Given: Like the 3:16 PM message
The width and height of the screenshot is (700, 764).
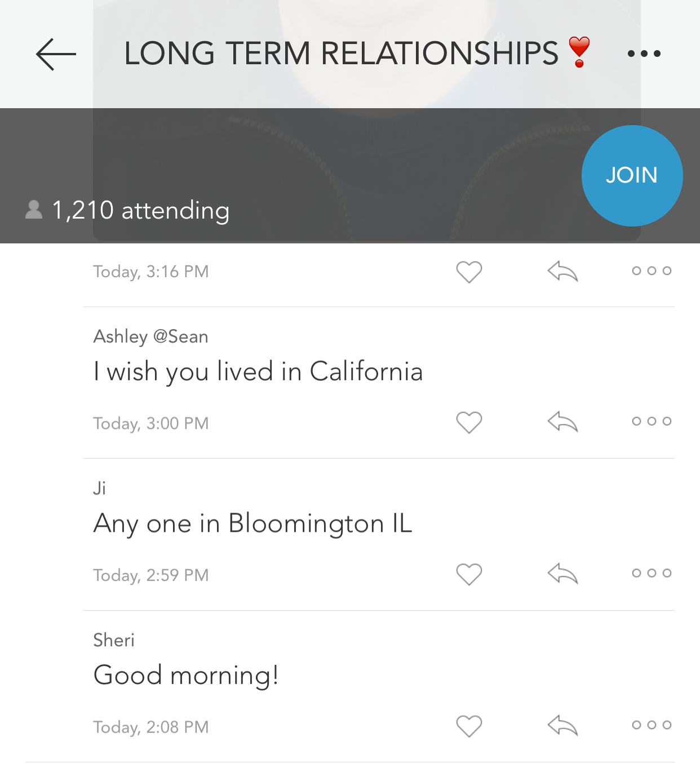Looking at the screenshot, I should (469, 272).
